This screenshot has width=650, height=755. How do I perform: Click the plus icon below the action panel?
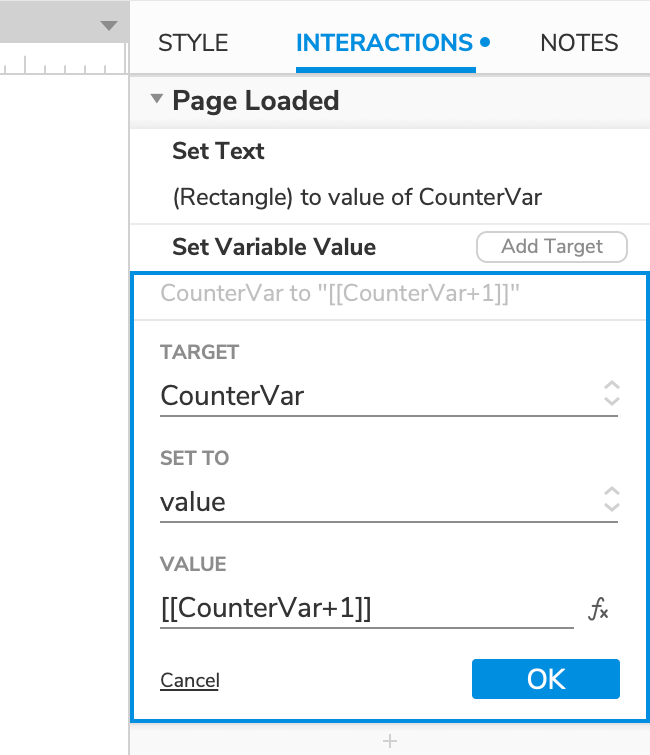coord(390,741)
